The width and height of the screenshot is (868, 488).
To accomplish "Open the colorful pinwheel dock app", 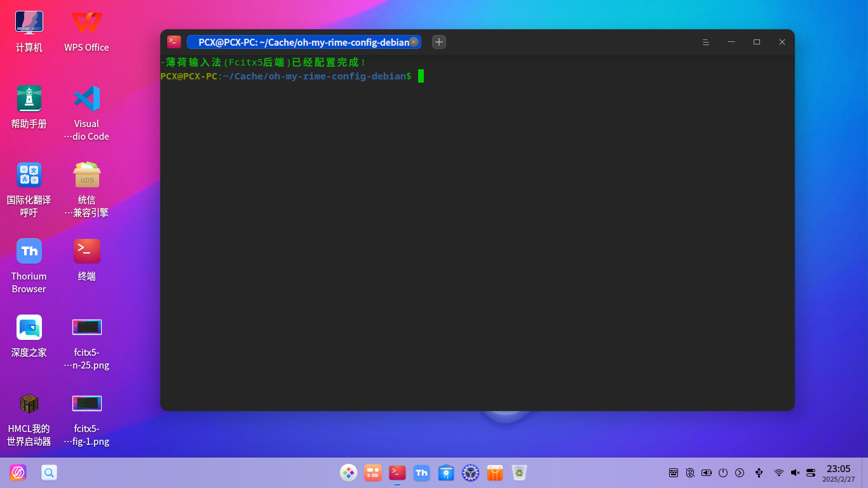I will tap(349, 473).
